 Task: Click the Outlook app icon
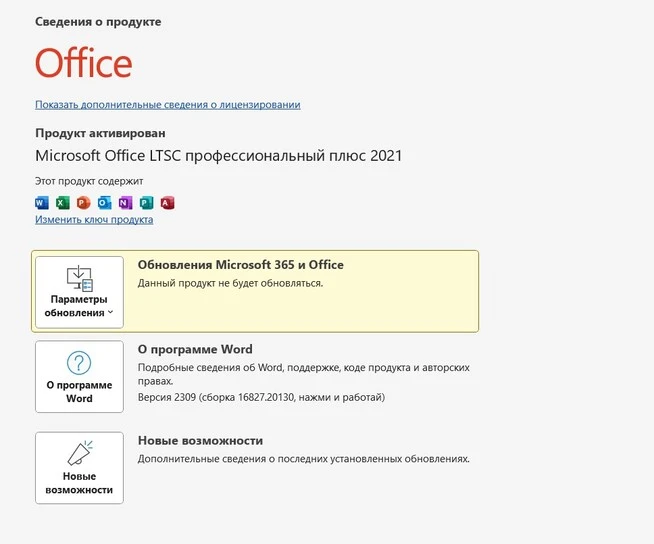click(x=104, y=203)
